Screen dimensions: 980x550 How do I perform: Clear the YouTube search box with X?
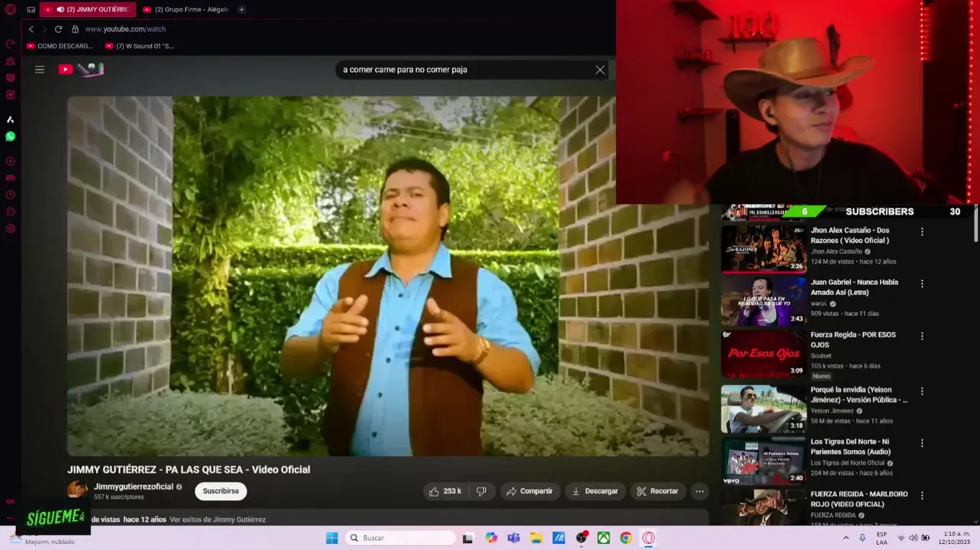(x=600, y=70)
